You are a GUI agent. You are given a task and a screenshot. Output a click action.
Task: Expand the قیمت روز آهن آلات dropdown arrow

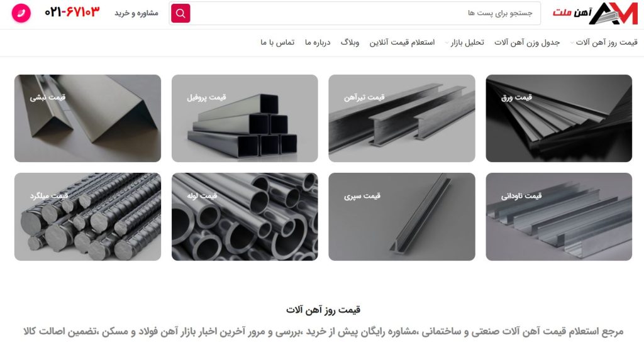click(x=572, y=43)
